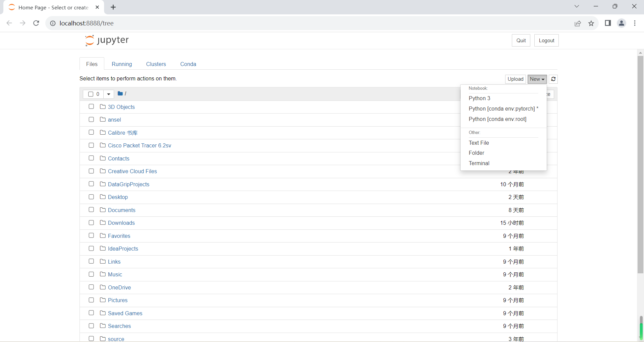This screenshot has height=342, width=644.
Task: Tick the Downloads folder checkbox
Action: [x=91, y=223]
